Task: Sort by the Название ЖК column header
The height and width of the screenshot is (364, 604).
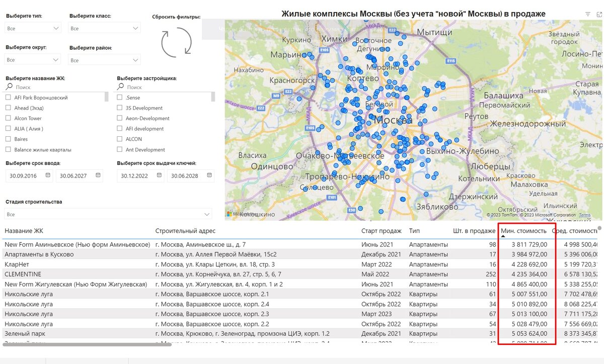Action: point(24,231)
